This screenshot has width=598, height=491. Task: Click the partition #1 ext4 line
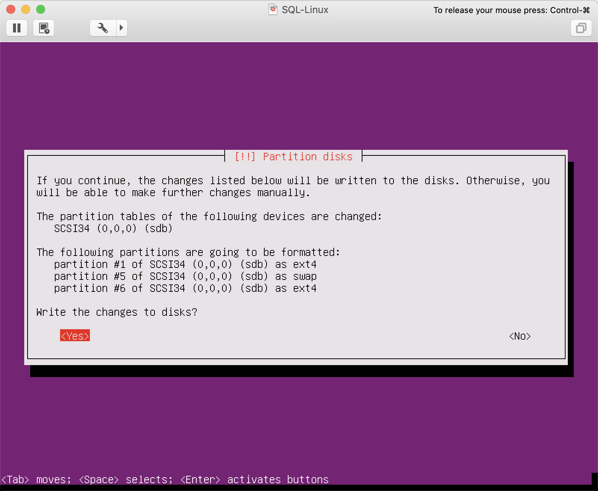(x=185, y=264)
